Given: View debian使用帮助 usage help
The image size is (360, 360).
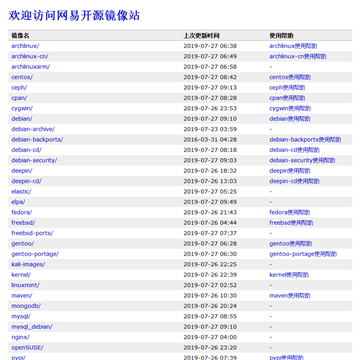Looking at the screenshot, I should (290, 119).
